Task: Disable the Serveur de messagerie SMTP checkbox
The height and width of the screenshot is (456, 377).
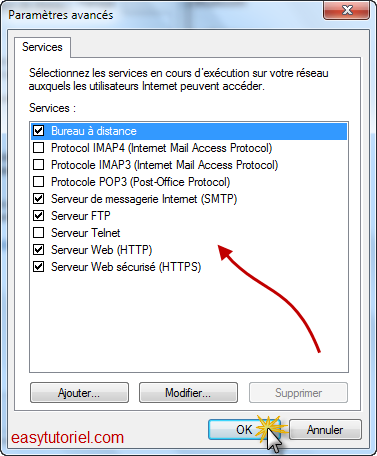Action: click(x=39, y=199)
